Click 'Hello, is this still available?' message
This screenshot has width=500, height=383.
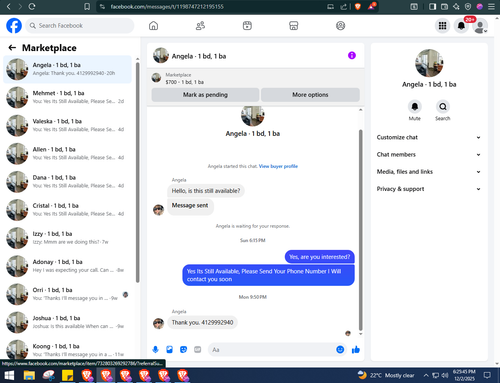(x=206, y=191)
